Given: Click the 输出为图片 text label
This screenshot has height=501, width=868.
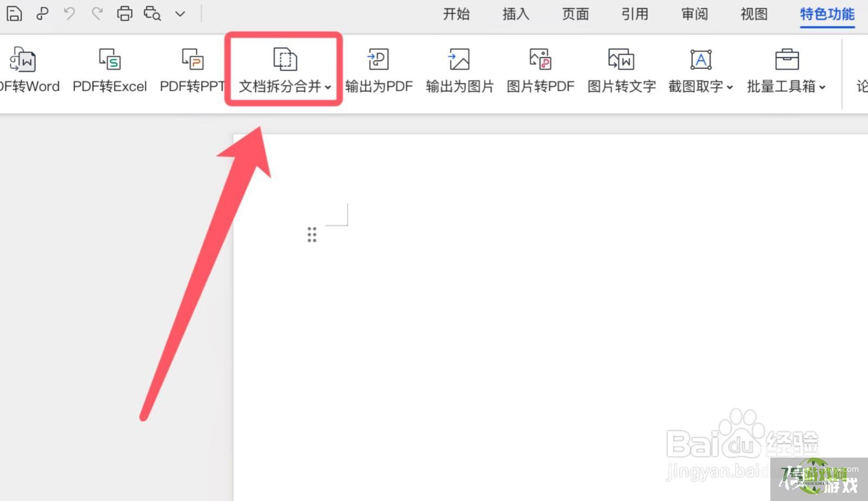Looking at the screenshot, I should [459, 86].
